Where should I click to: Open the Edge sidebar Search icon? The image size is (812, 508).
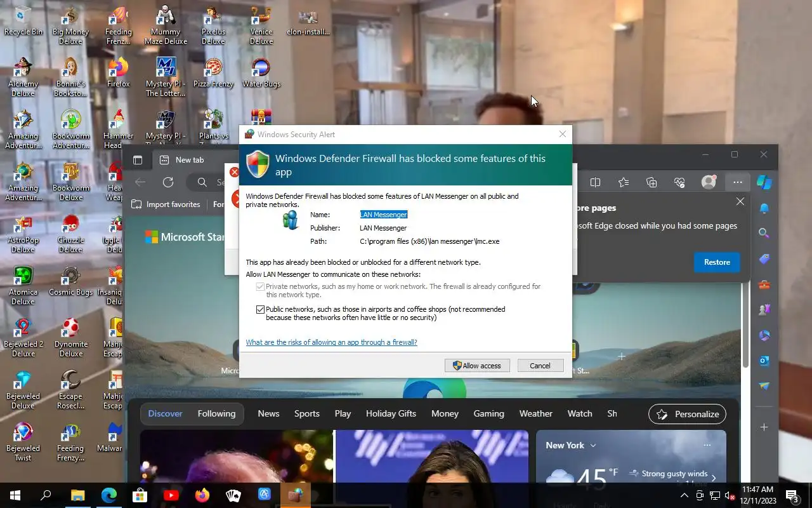764,233
